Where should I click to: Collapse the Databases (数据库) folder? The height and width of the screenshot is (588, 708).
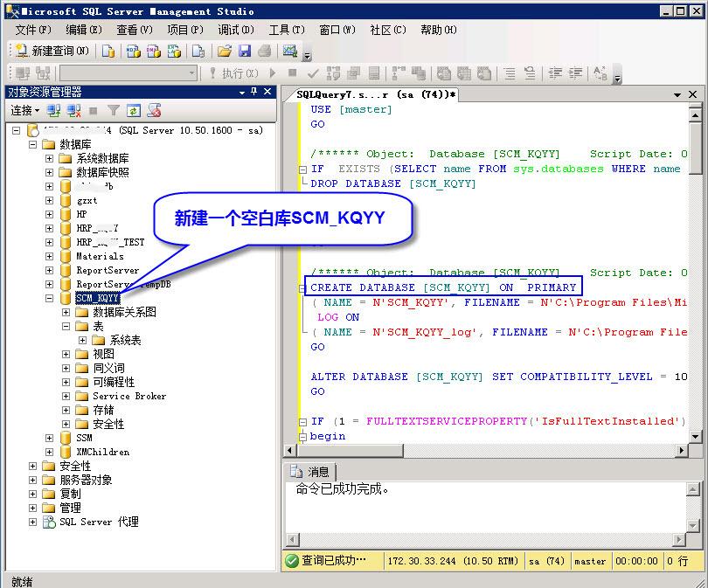pyautogui.click(x=32, y=144)
